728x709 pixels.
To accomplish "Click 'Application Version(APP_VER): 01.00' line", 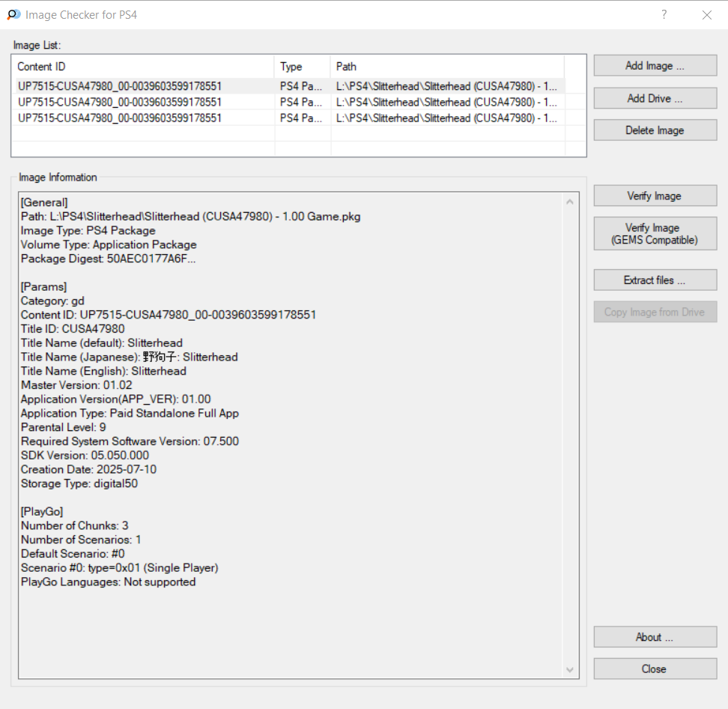I will point(116,399).
